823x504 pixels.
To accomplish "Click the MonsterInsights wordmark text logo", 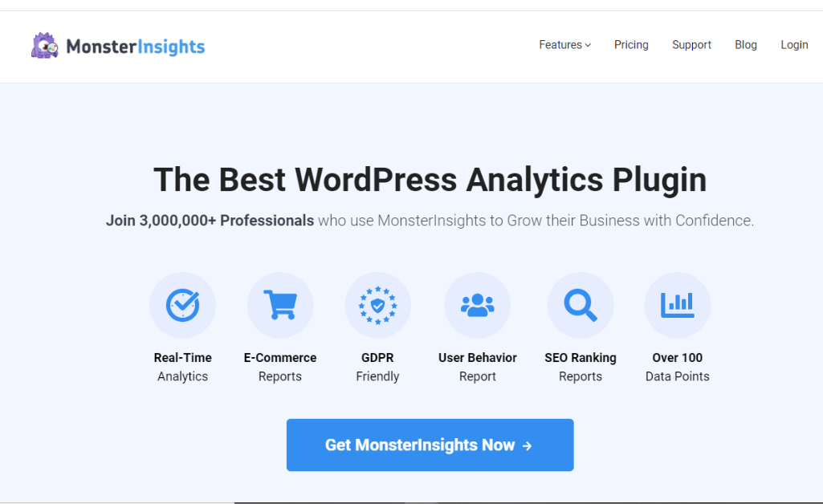I will coord(136,47).
